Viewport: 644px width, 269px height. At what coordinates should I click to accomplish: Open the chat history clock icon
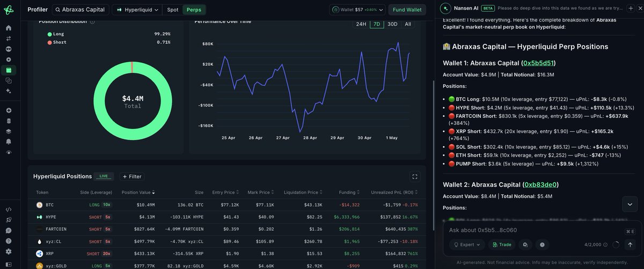point(541,244)
